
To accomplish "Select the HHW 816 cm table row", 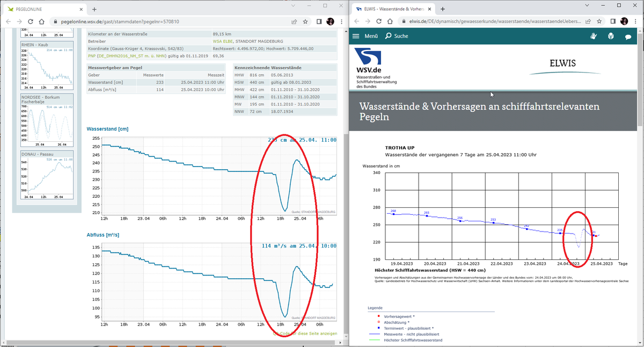I will tap(285, 75).
